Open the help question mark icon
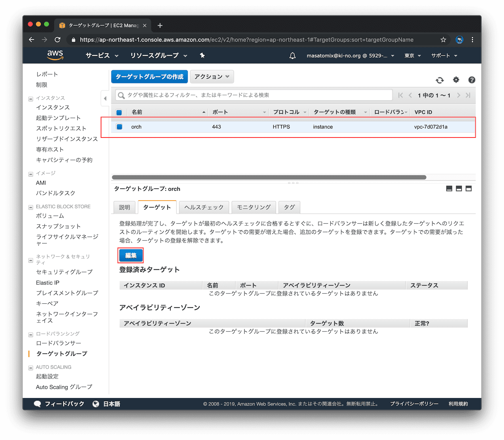The height and width of the screenshot is (440, 504). coord(472,80)
